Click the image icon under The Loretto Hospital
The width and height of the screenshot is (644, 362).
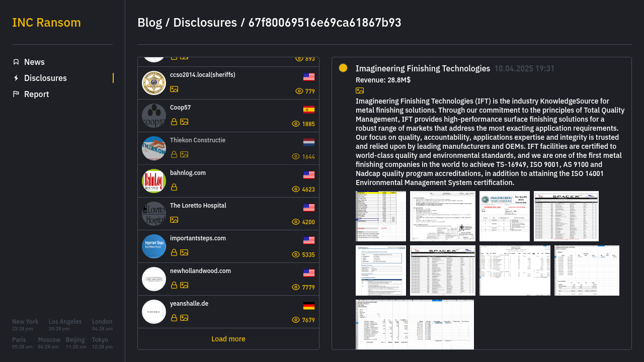pyautogui.click(x=174, y=220)
